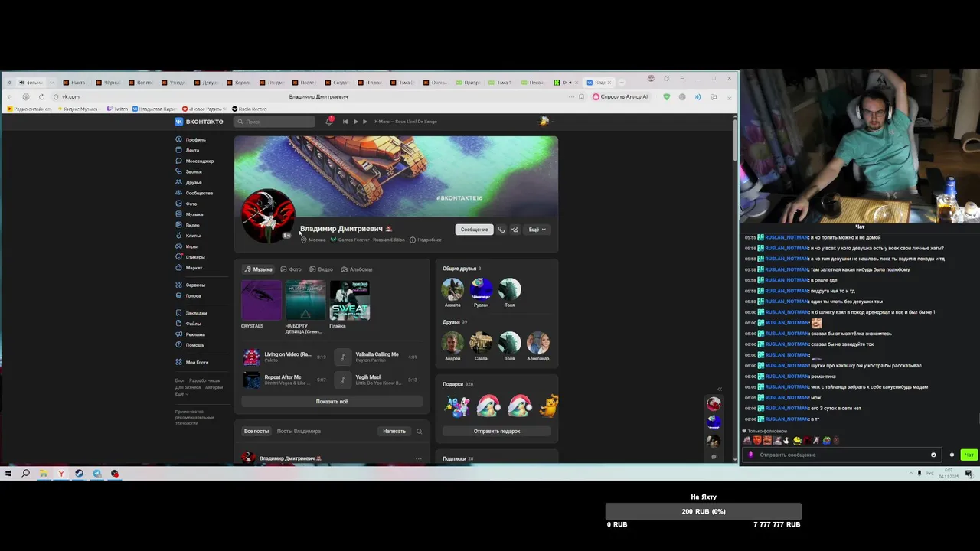The image size is (980, 551).
Task: Open VK notifications bell
Action: [x=329, y=121]
